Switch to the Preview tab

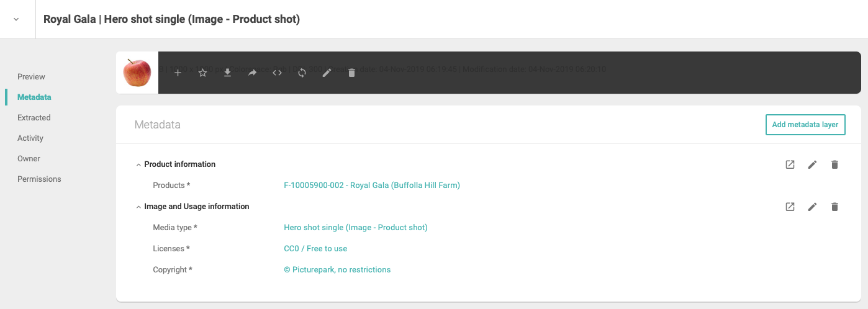(31, 76)
